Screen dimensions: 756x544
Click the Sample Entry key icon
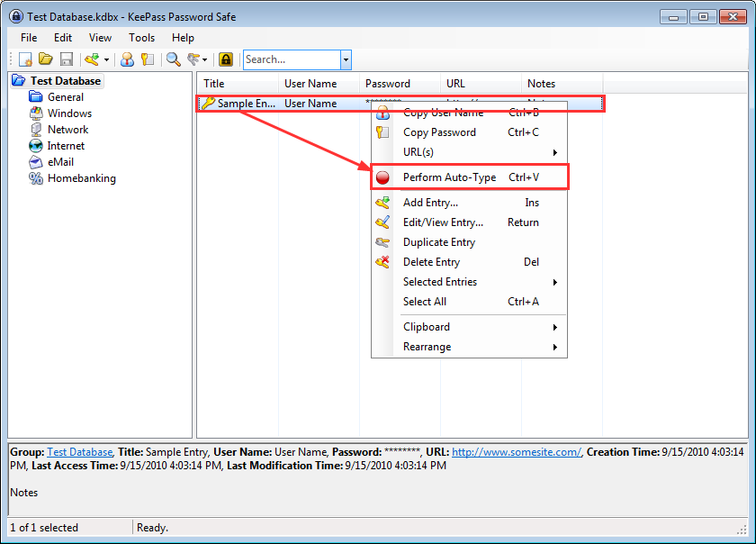pyautogui.click(x=208, y=104)
